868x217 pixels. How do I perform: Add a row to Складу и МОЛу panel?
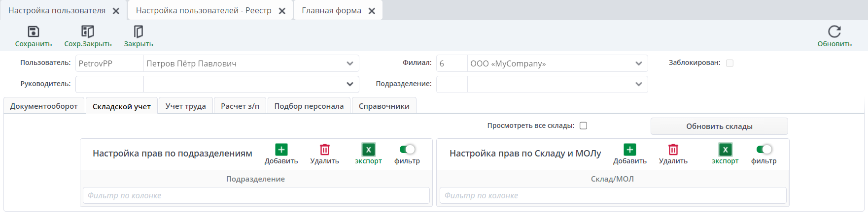(x=629, y=150)
